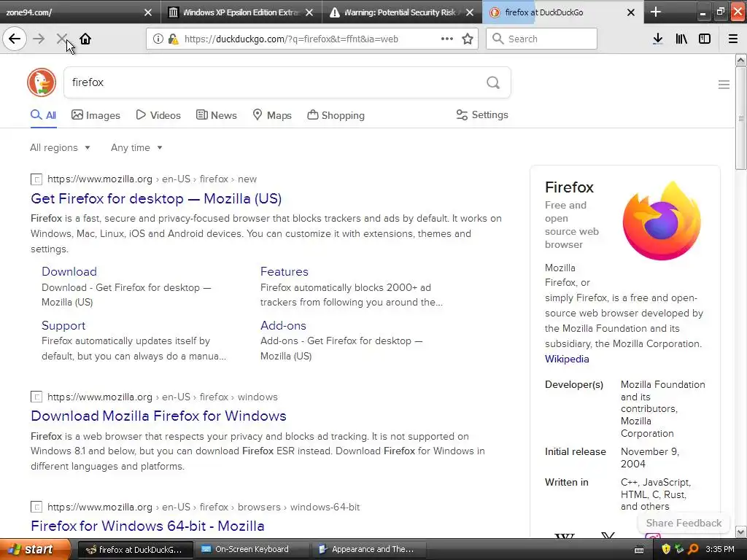Click the Firefox logo in info panel
Image resolution: width=747 pixels, height=560 pixels.
point(662,220)
